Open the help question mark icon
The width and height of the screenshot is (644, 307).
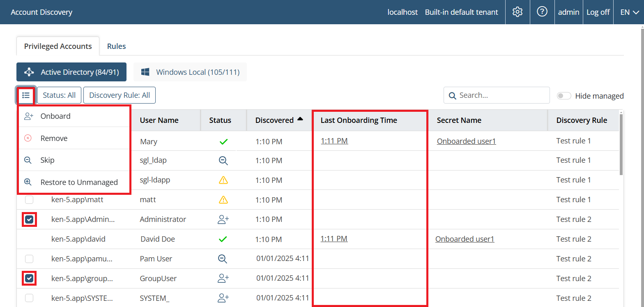pos(542,12)
